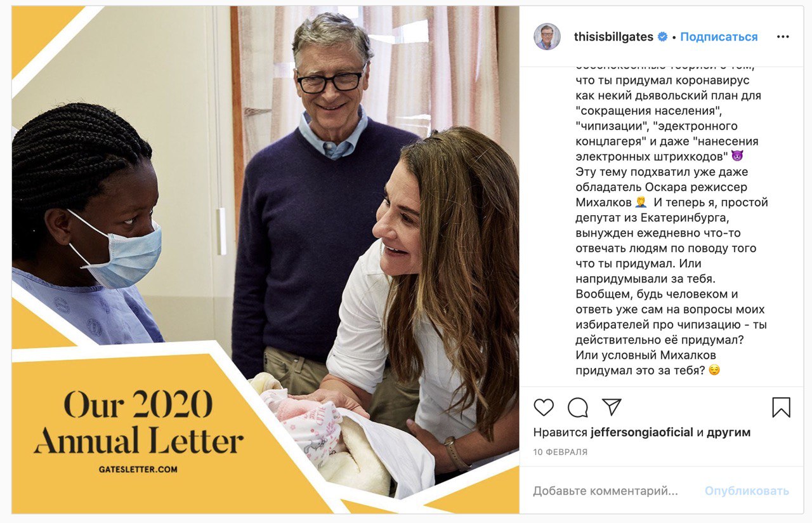Follow the account via Подписаться
Screen dimensions: 812x523
pos(719,37)
